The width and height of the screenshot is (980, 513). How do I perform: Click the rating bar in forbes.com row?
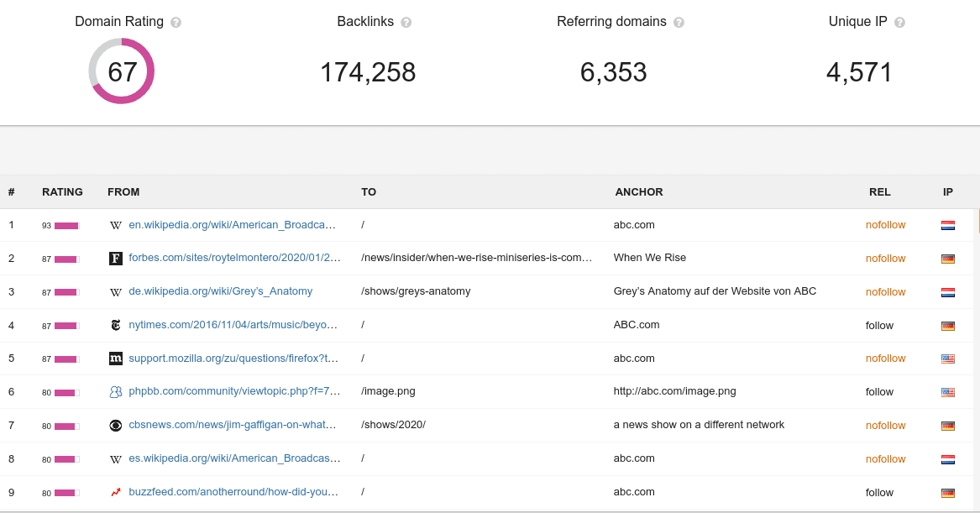pos(67,259)
